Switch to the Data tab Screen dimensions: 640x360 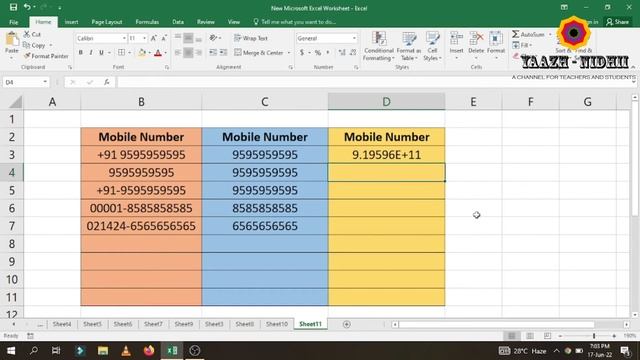pos(178,22)
